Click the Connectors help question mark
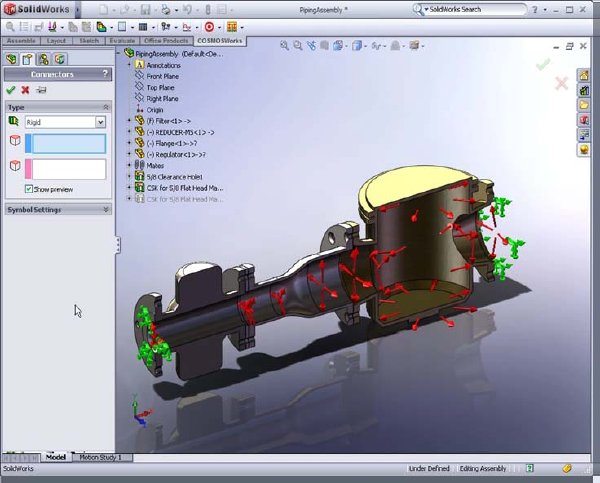 click(105, 73)
